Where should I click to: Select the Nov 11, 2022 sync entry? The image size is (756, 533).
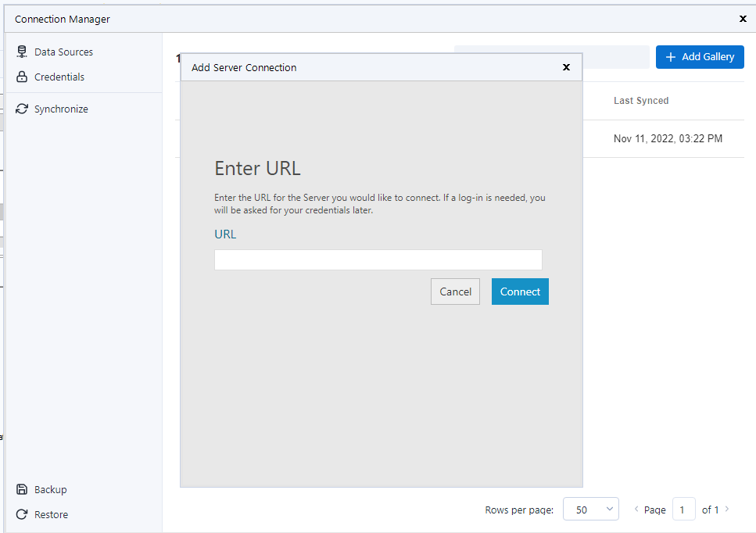(668, 138)
